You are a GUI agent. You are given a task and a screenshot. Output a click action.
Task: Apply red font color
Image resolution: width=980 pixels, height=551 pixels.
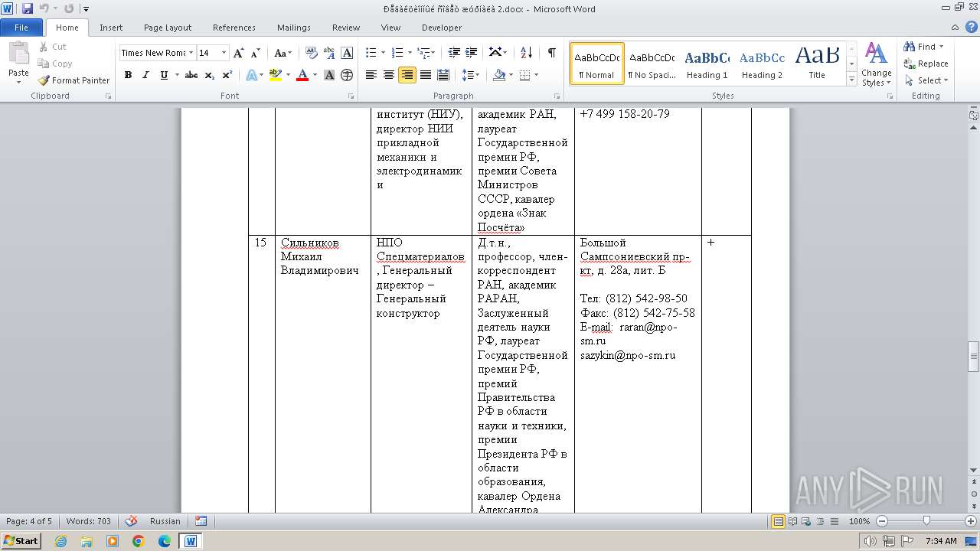302,75
